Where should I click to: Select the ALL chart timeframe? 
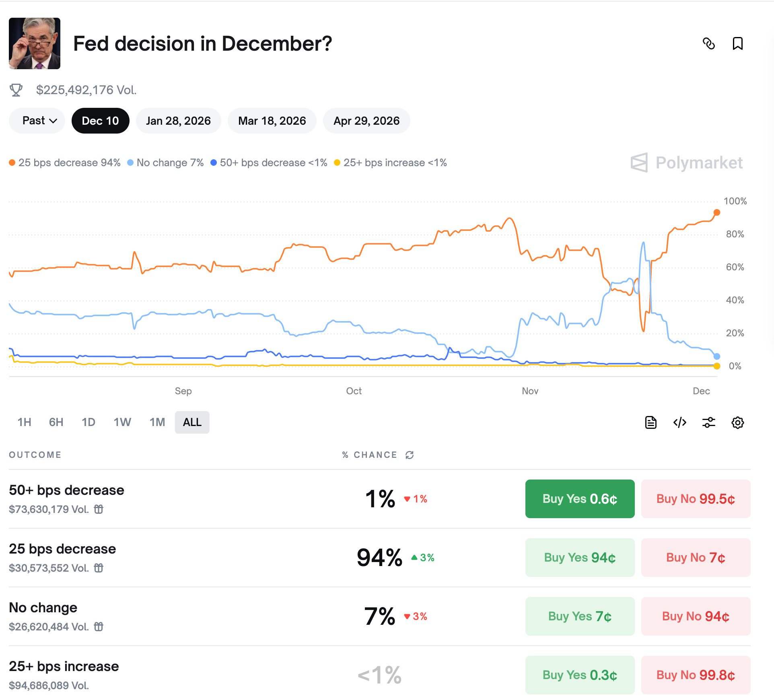[x=192, y=422]
